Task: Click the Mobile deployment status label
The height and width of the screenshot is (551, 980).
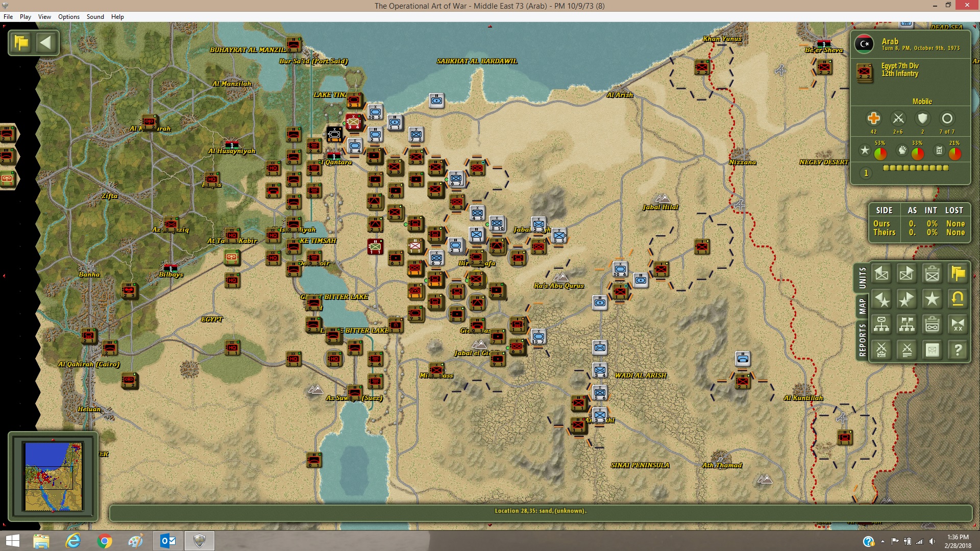Action: click(922, 102)
